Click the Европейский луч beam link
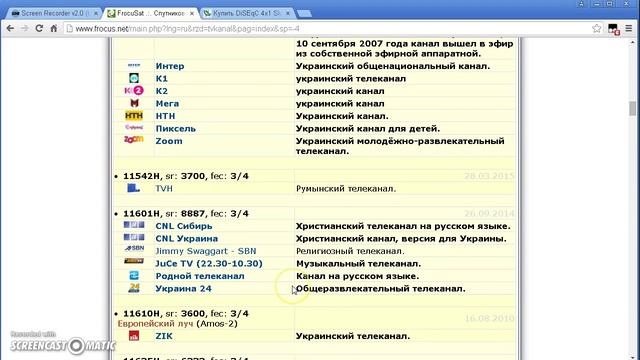The image size is (640, 360). (x=156, y=323)
